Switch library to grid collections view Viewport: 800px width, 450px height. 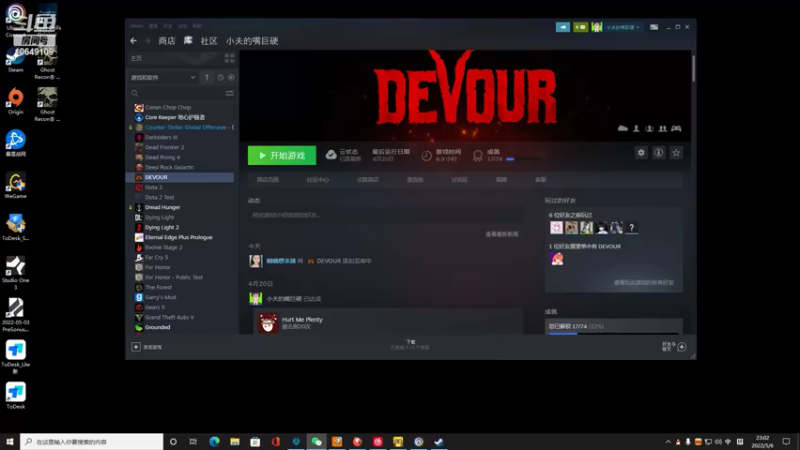[230, 58]
